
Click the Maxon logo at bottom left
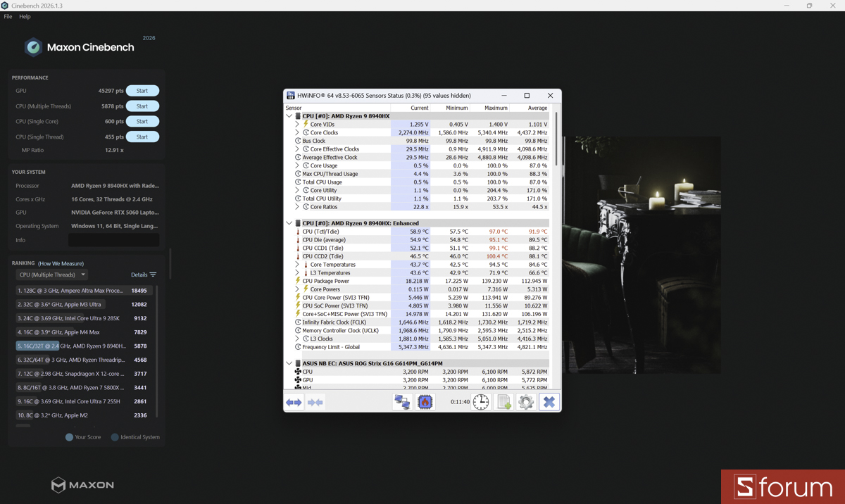tap(82, 484)
